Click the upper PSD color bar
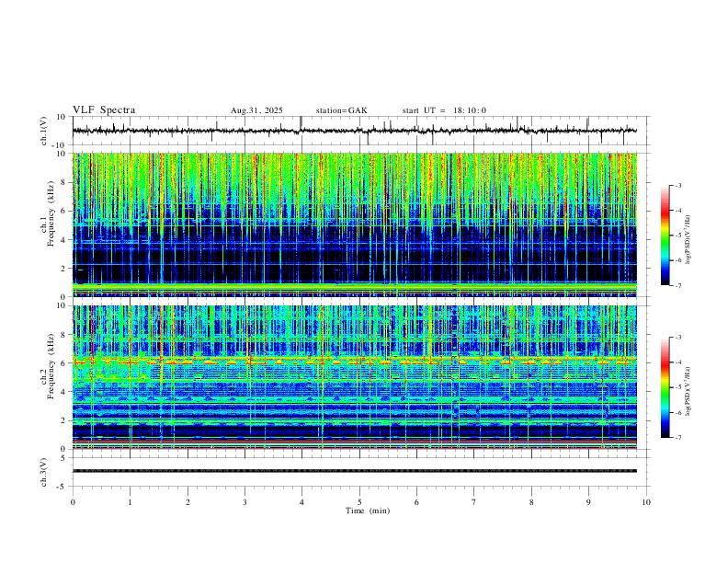The image size is (728, 563). click(x=665, y=235)
